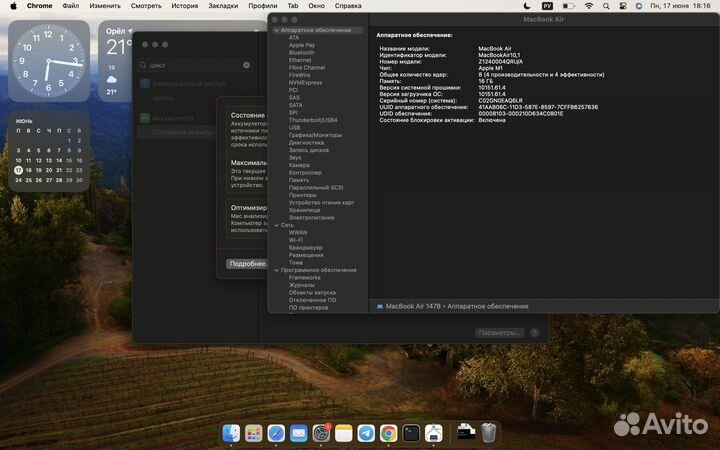
Task: Click the date and time in menu bar
Action: 680,6
